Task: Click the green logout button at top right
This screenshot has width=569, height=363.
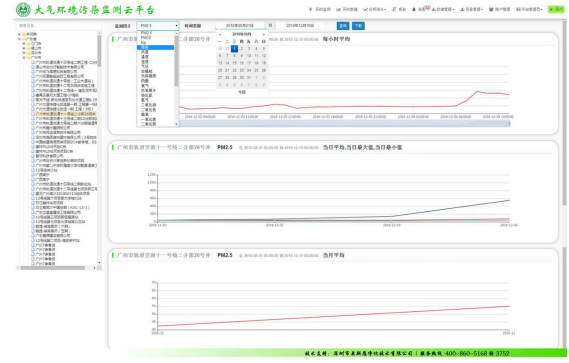Action: [x=556, y=9]
